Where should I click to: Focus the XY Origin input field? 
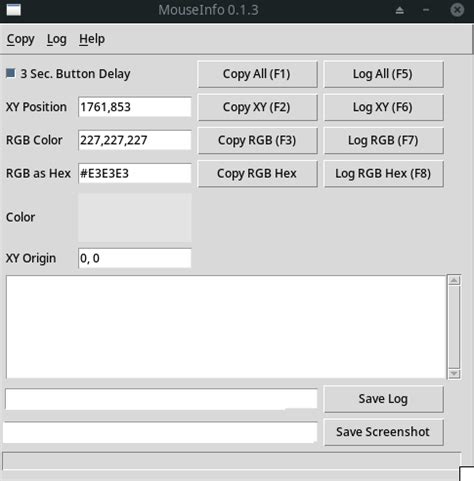pyautogui.click(x=135, y=258)
